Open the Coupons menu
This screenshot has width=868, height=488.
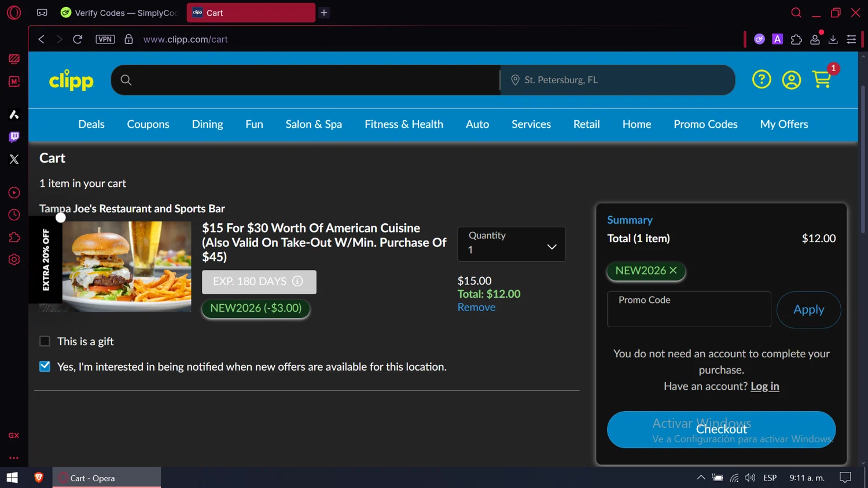(148, 124)
